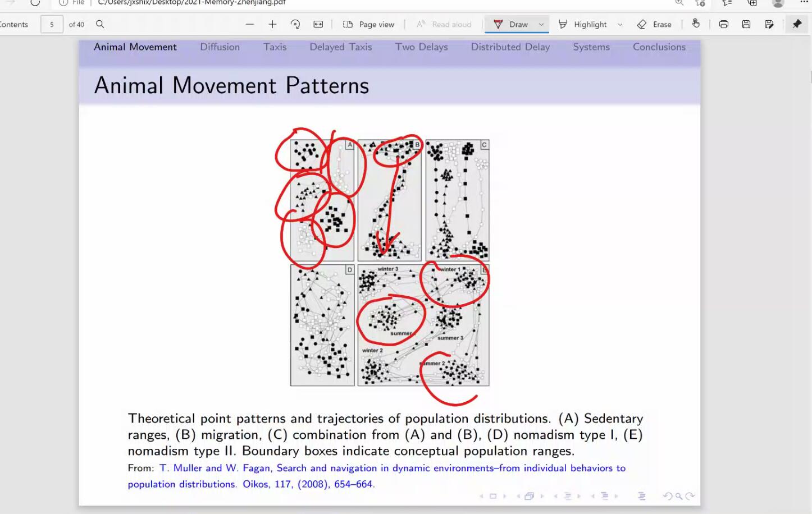The image size is (812, 514).
Task: Click the page number input field
Action: coord(52,24)
